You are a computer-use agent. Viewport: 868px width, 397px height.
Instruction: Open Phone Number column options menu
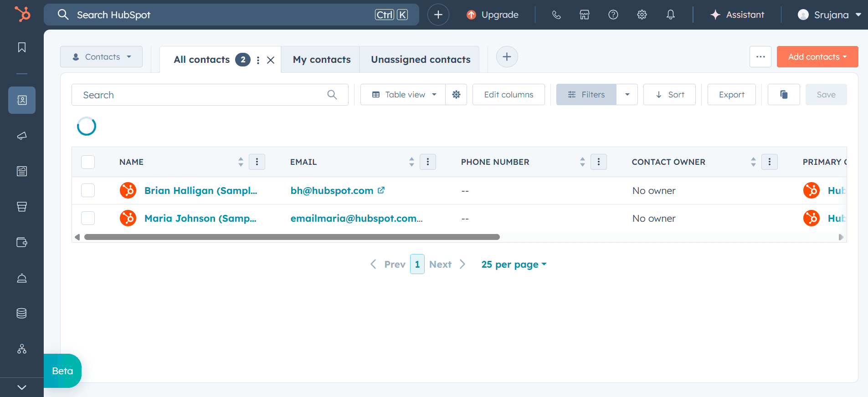point(599,162)
